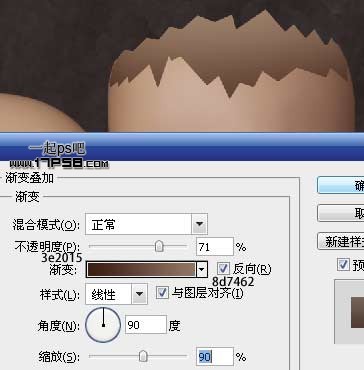Screen dimensions: 364x370
Task: Click the scale percentage field showing 90
Action: point(215,357)
